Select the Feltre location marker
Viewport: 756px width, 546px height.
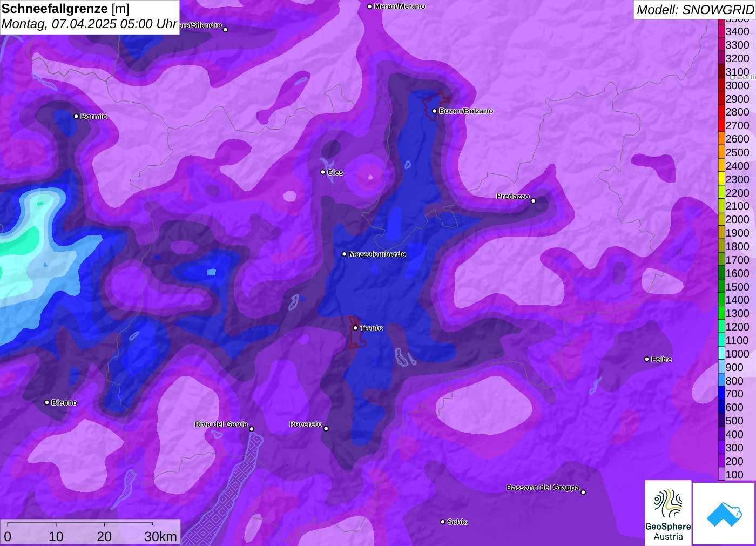pyautogui.click(x=647, y=359)
